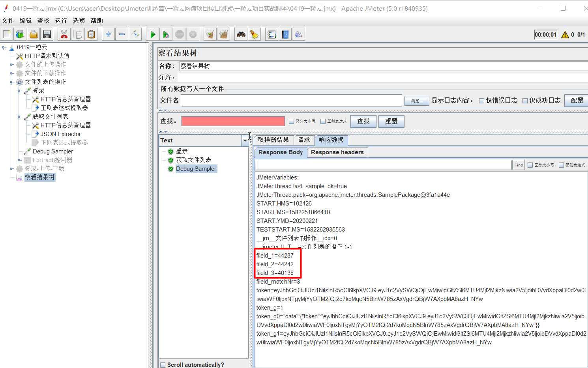Select Debug Sampler in the test plan tree
The height and width of the screenshot is (368, 588).
[x=52, y=151]
